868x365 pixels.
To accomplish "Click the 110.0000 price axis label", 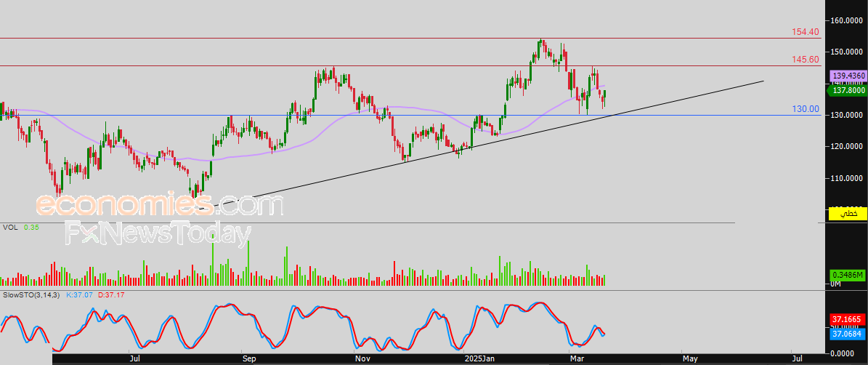I will [x=848, y=178].
